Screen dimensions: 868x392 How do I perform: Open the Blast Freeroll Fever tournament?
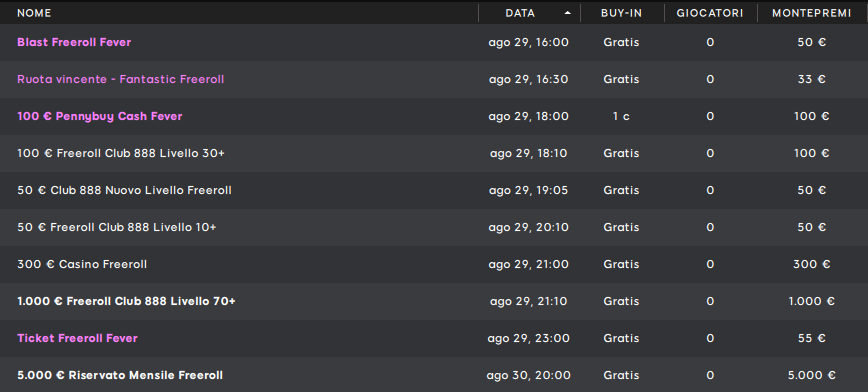(x=74, y=42)
